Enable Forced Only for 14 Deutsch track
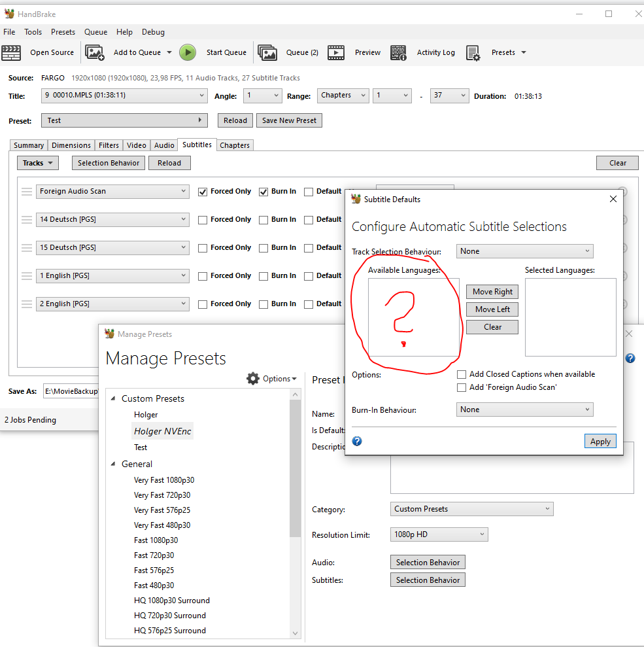The image size is (644, 647). coord(202,219)
